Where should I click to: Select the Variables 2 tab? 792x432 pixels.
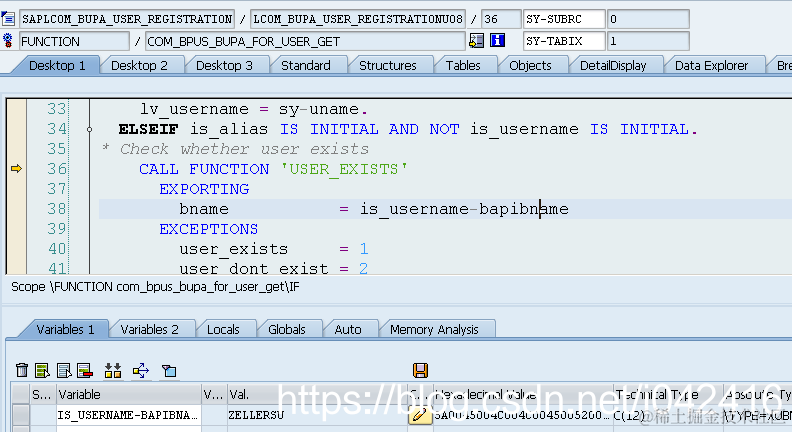point(150,329)
